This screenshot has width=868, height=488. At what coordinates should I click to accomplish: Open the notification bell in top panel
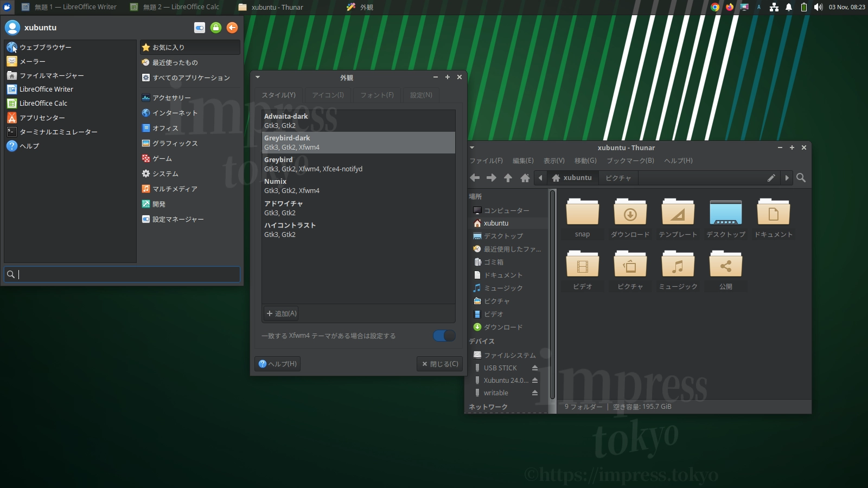click(789, 7)
